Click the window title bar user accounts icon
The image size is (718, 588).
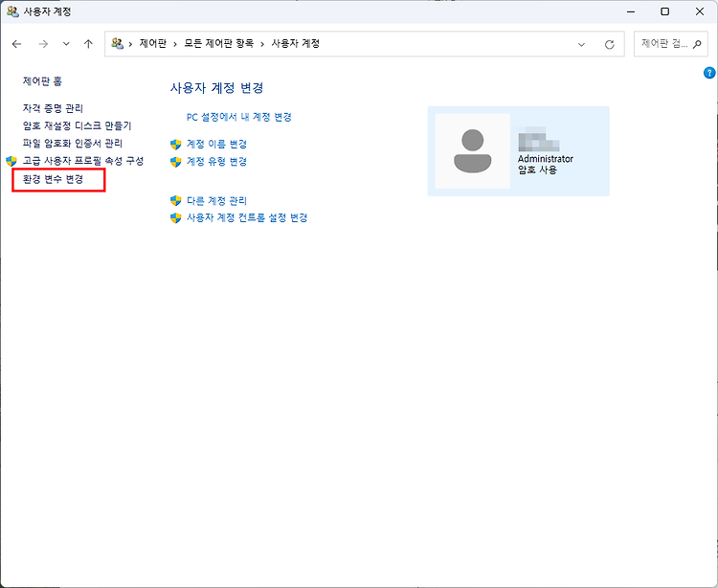(x=12, y=11)
